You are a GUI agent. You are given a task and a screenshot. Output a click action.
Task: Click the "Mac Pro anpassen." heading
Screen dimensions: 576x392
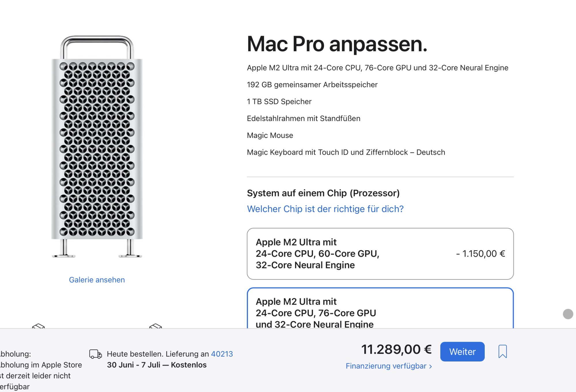coord(337,44)
